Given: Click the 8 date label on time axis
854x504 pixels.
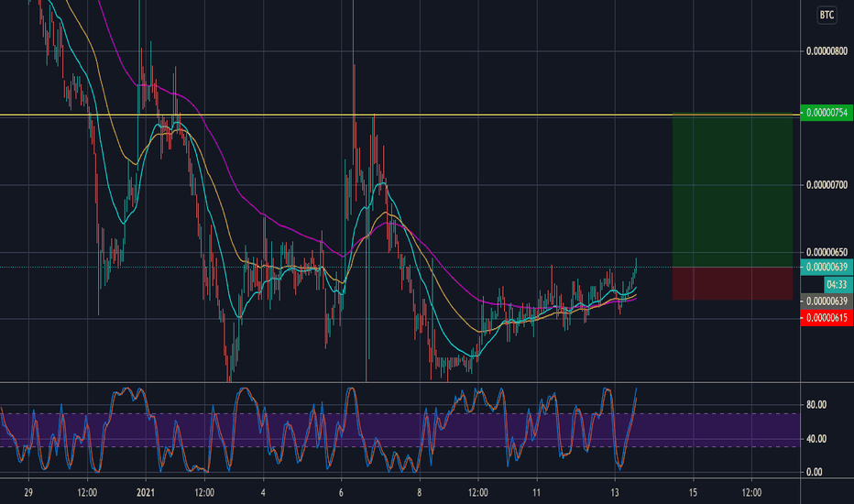Looking at the screenshot, I should click(420, 493).
